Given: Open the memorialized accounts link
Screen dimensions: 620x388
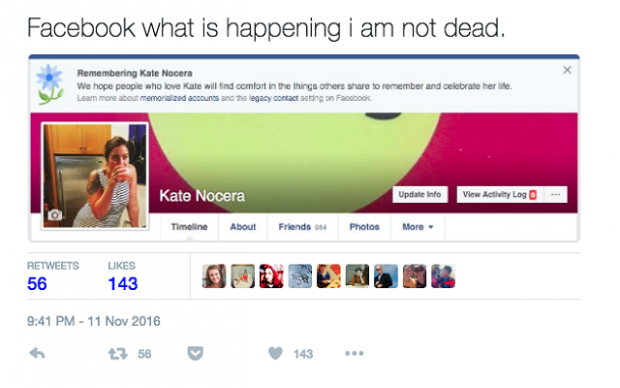Looking at the screenshot, I should coord(180,98).
